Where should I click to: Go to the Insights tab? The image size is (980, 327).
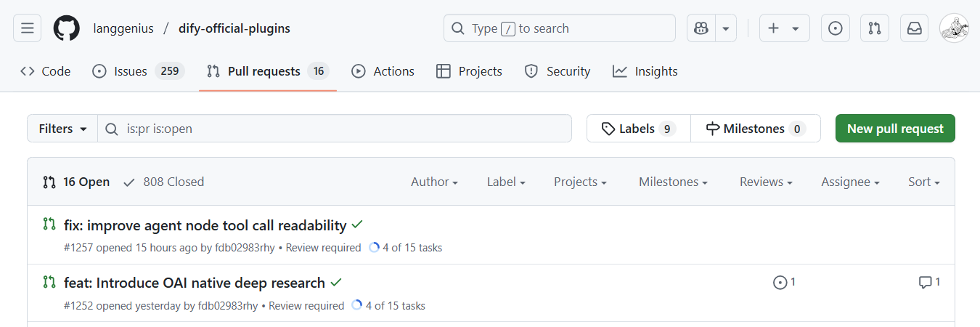pos(645,71)
